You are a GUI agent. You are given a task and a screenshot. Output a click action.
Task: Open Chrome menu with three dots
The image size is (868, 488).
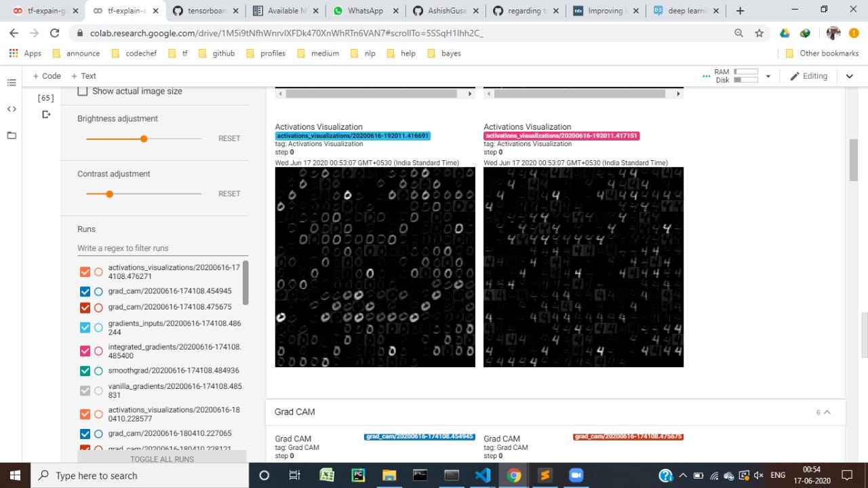[x=854, y=33]
